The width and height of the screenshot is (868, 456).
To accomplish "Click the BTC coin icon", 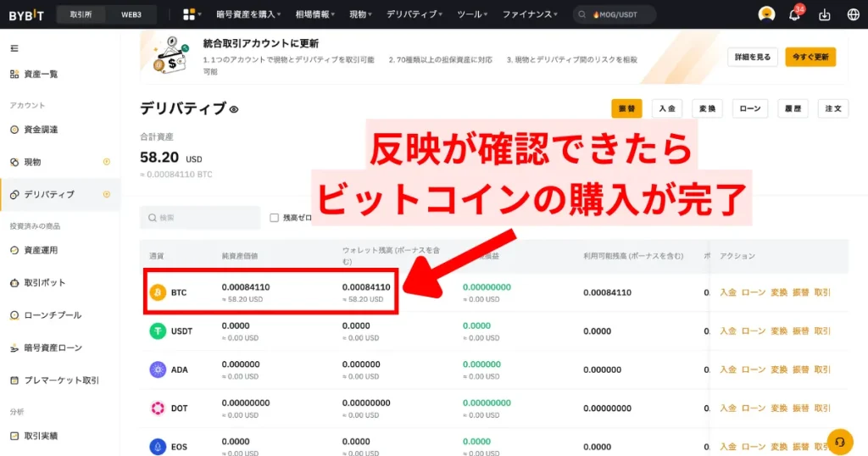I will coord(158,292).
